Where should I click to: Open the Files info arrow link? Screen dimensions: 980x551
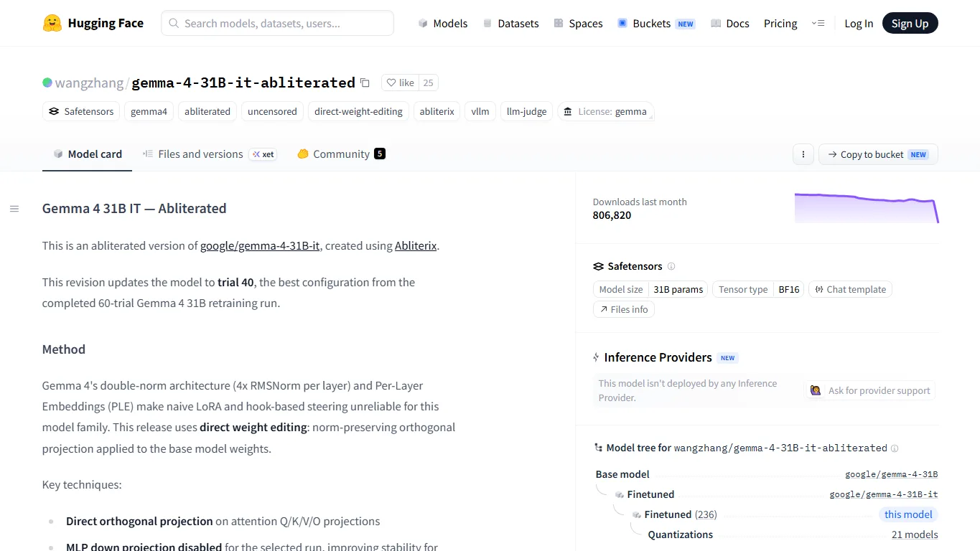623,309
